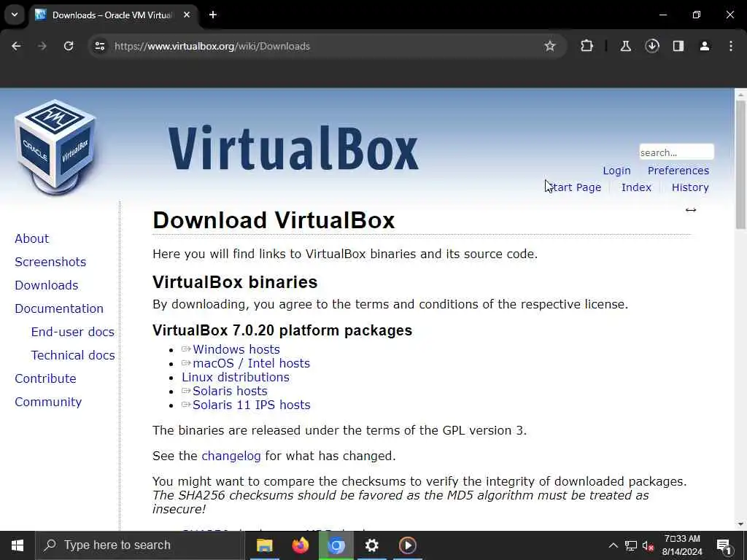747x560 pixels.
Task: Click the muted volume tray icon
Action: click(648, 545)
